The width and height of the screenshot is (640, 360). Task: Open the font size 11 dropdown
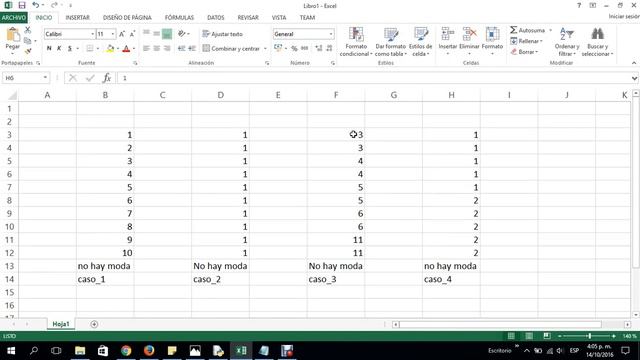point(113,34)
